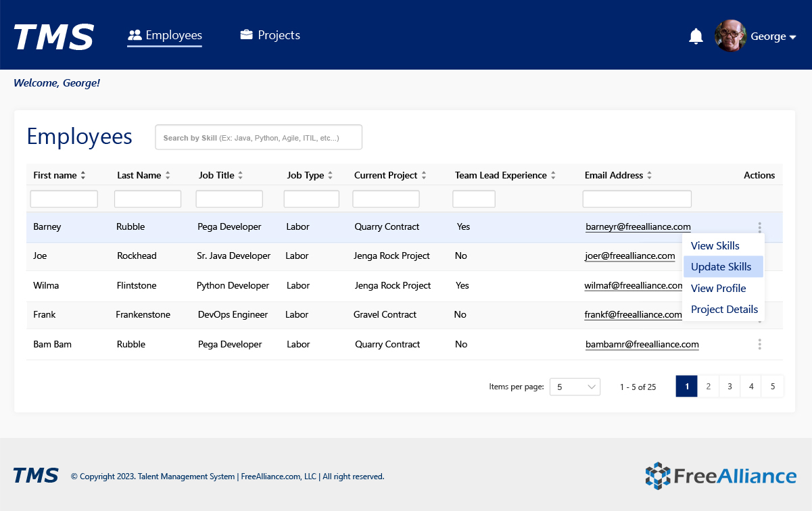Open George's user avatar picture

point(730,36)
